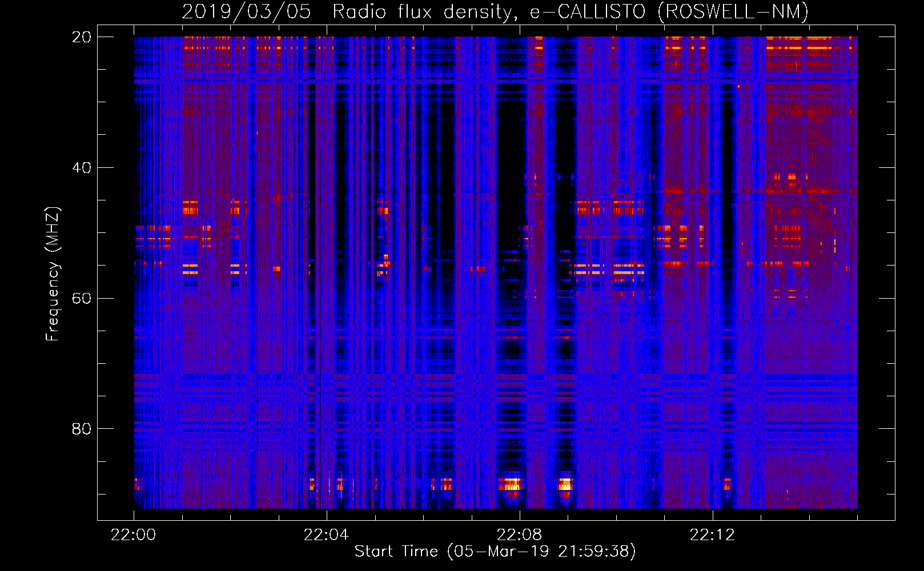Click the 22:12 time tick label

[713, 535]
